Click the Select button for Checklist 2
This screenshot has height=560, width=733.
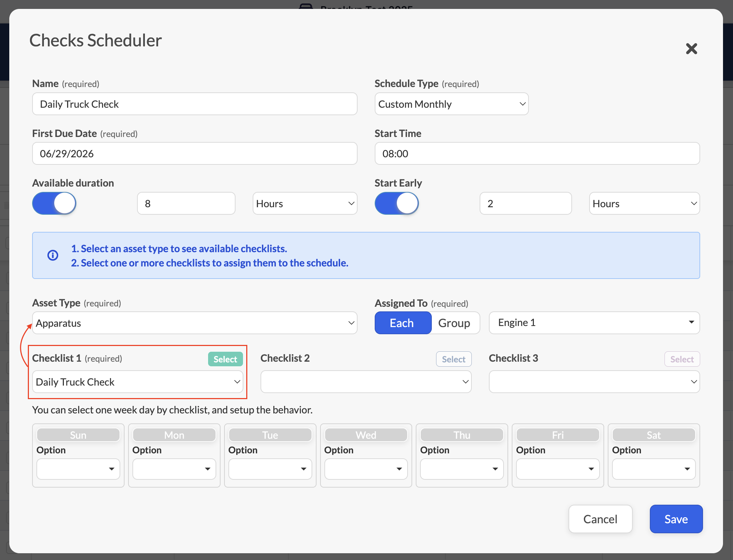[454, 359]
